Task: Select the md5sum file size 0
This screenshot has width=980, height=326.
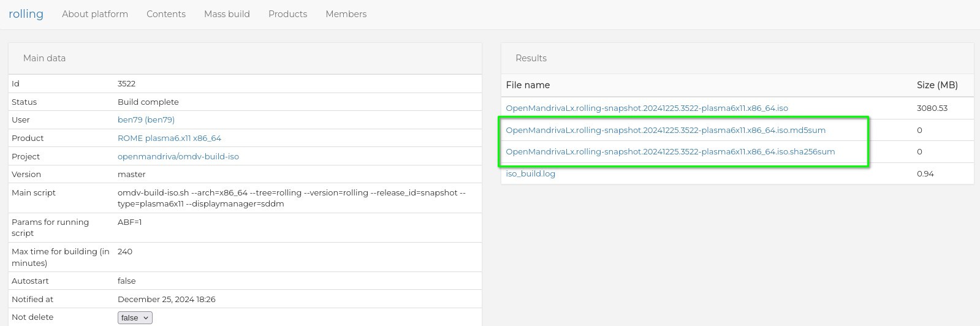Action: [919, 130]
